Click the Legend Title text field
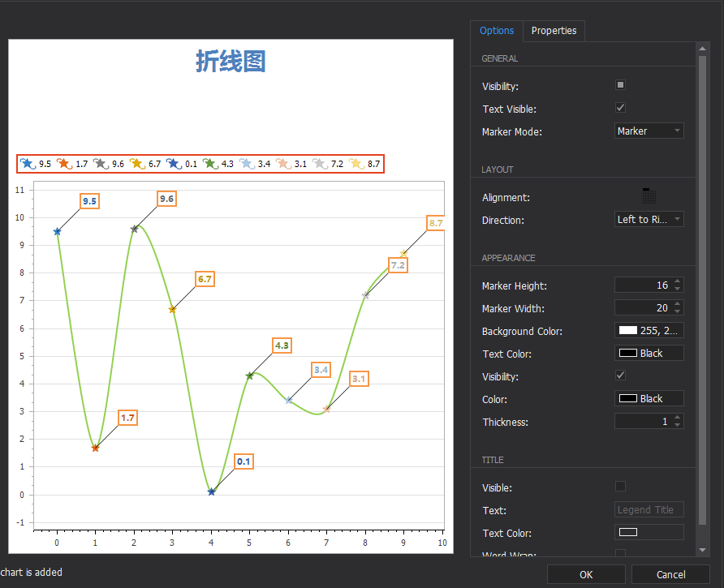The width and height of the screenshot is (724, 588). click(x=649, y=509)
